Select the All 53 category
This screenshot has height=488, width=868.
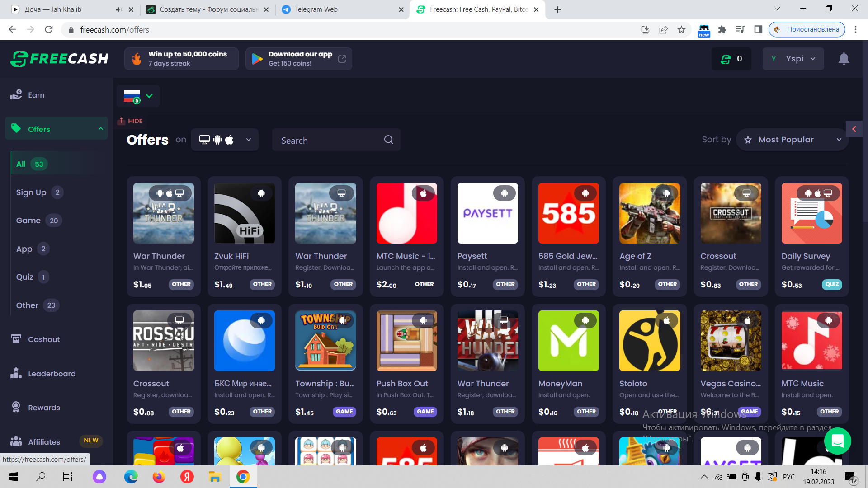point(32,164)
